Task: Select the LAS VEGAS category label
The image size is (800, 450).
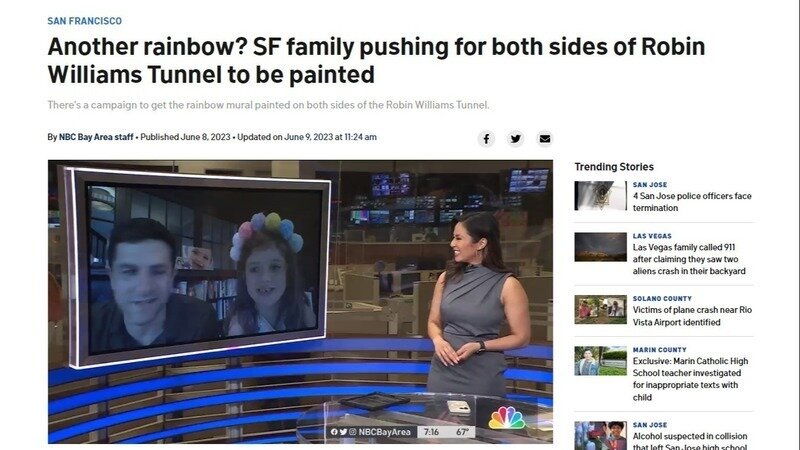Action: point(652,236)
